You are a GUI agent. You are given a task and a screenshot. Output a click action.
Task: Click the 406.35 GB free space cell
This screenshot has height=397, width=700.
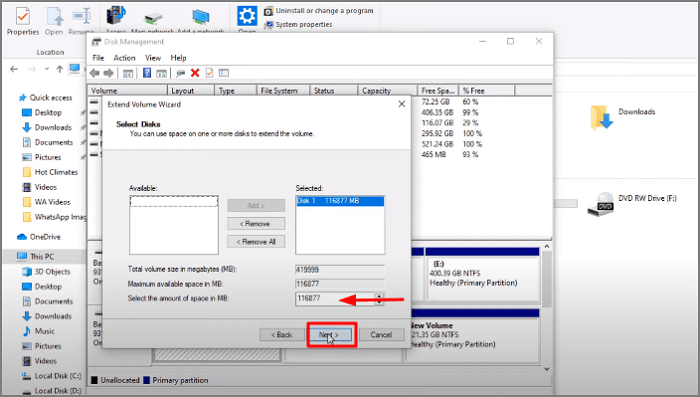[x=437, y=113]
